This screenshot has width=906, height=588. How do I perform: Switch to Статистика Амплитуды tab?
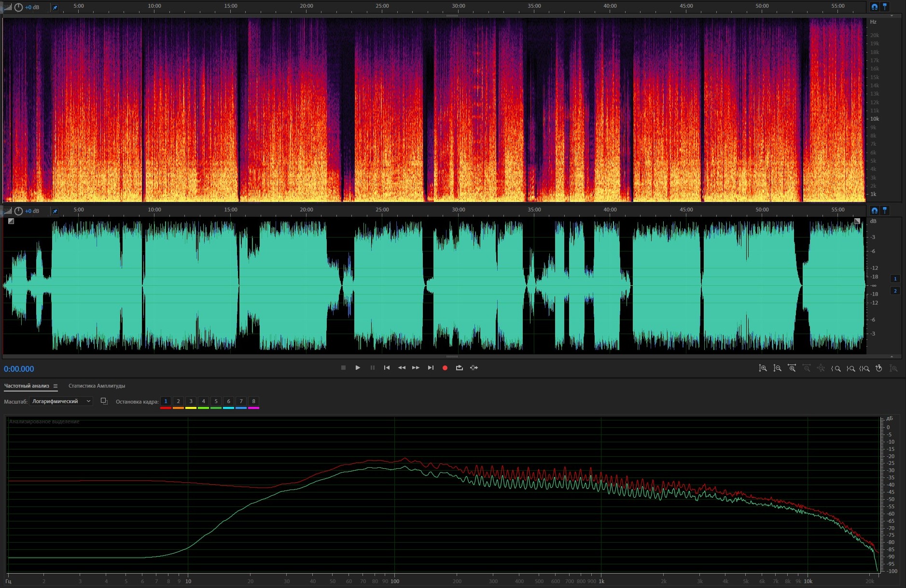click(x=97, y=386)
